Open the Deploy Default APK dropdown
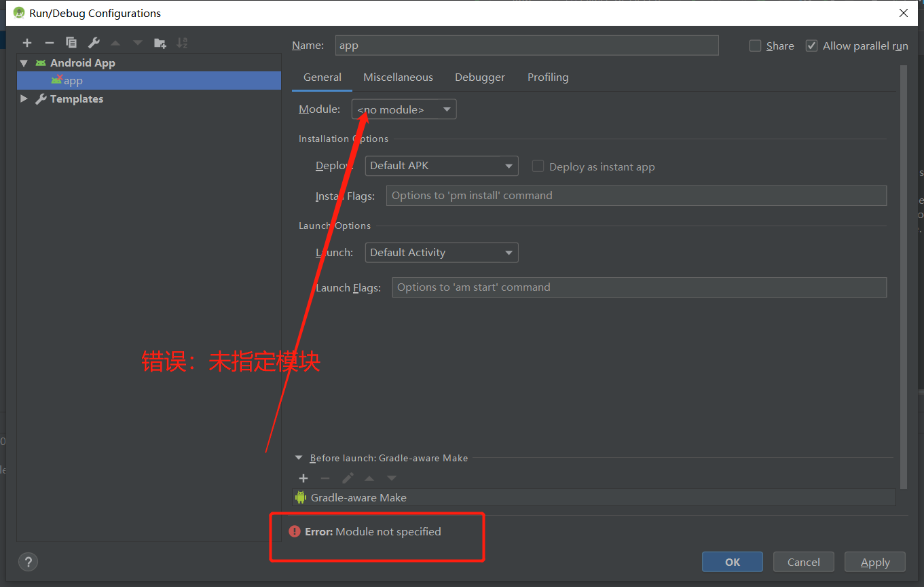This screenshot has width=924, height=587. point(441,166)
